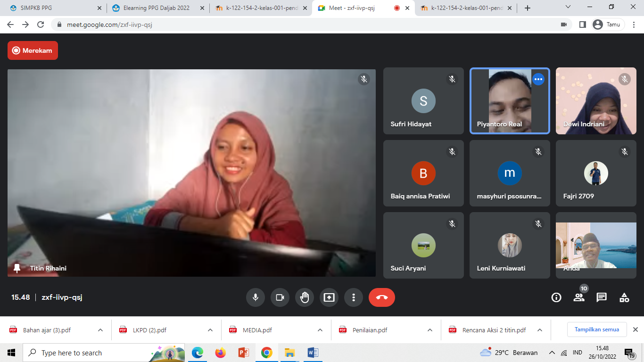
Task: Open Word from the taskbar
Action: (313, 353)
